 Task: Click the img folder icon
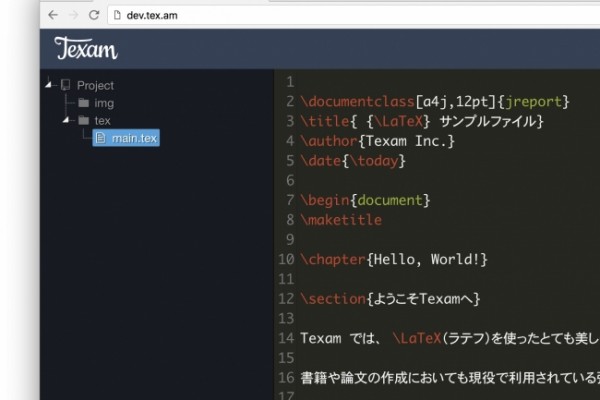pyautogui.click(x=83, y=103)
